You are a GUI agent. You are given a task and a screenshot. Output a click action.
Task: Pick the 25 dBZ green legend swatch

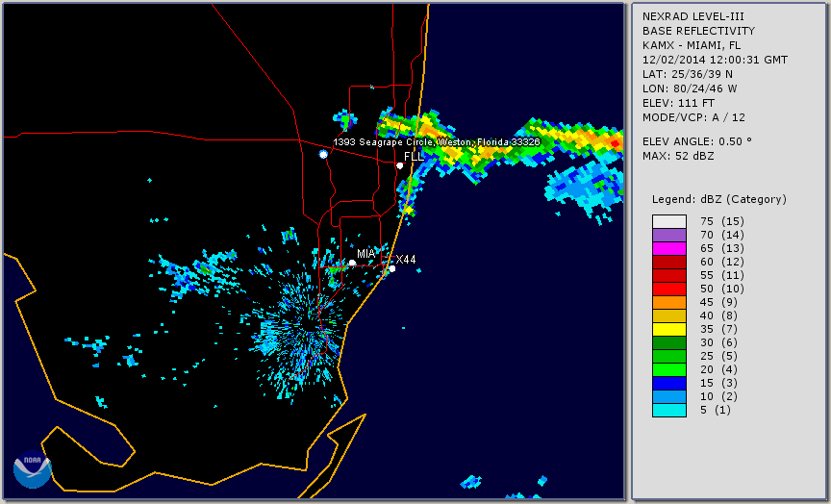669,356
